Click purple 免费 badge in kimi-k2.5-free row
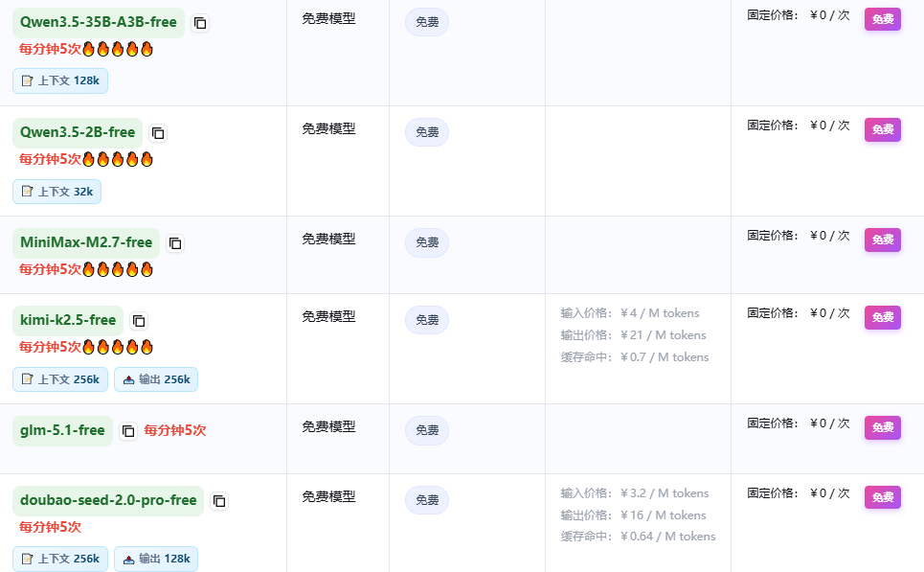Viewport: 924px width, 572px height. (x=883, y=317)
